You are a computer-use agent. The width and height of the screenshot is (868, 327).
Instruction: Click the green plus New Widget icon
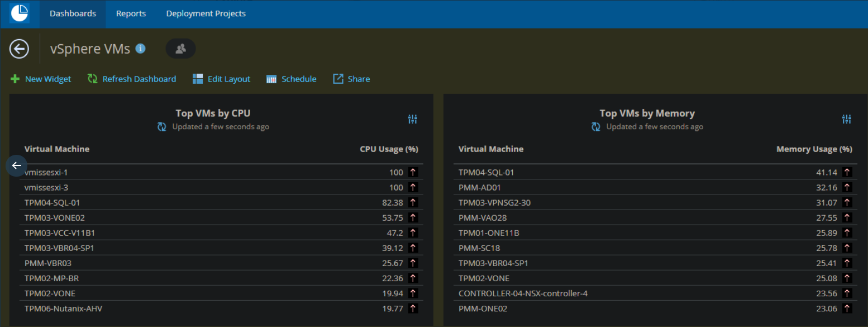click(x=15, y=79)
